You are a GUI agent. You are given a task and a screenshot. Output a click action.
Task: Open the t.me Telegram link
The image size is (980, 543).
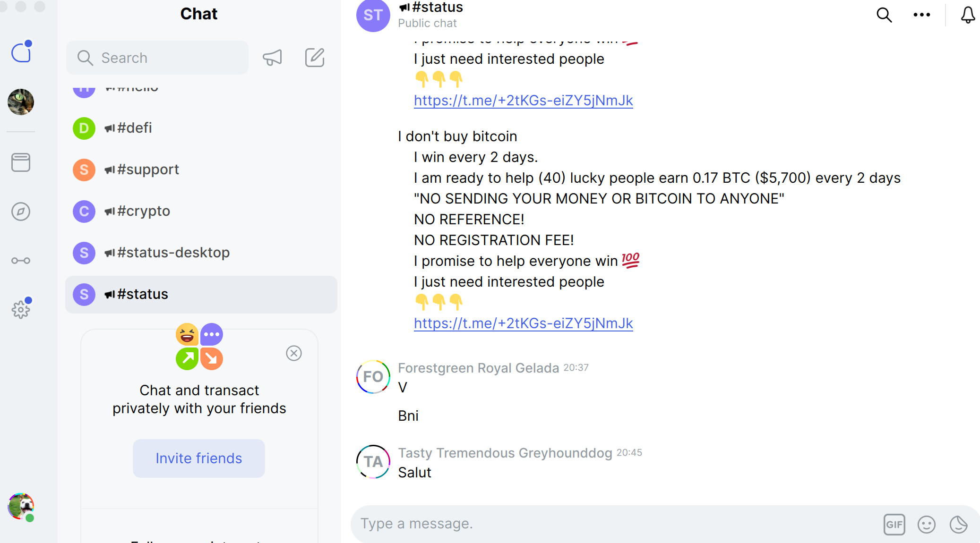523,323
